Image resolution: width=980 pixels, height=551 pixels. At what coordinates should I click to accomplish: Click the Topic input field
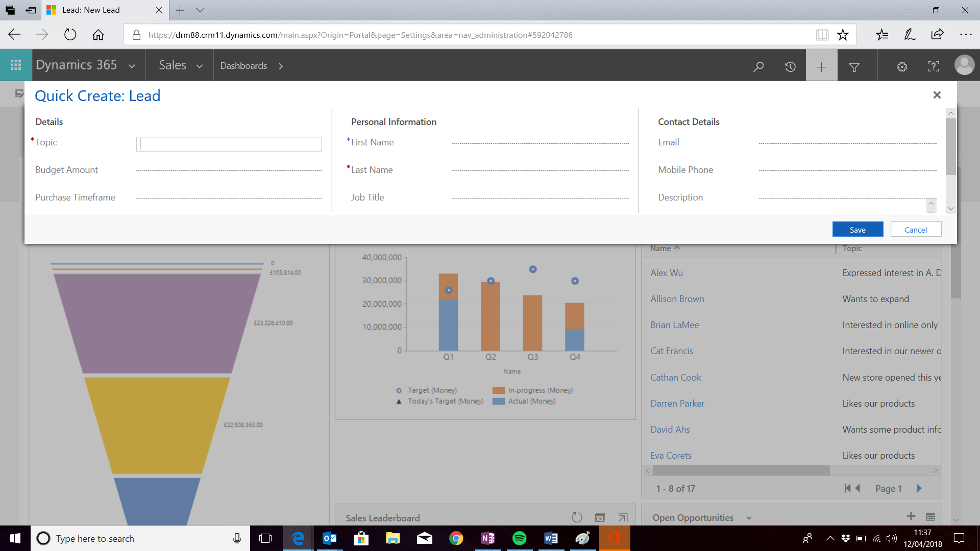(x=229, y=144)
